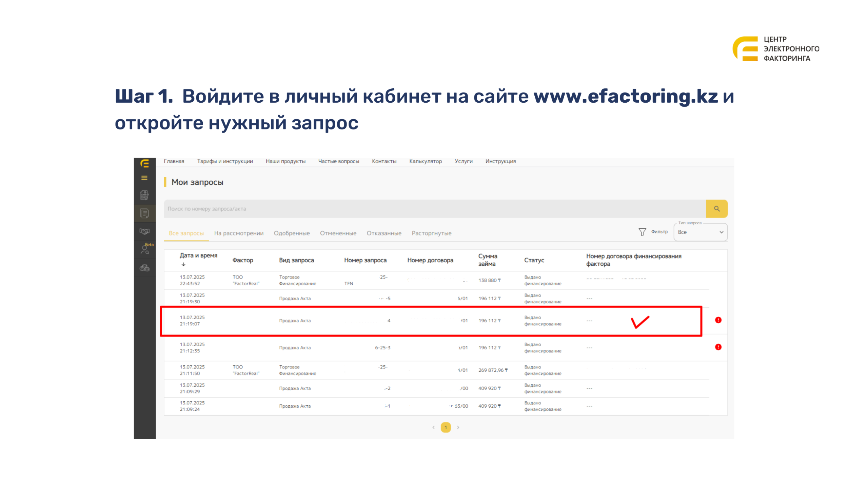Open the request dated 13.07.2025 21:09:29
This screenshot has width=868, height=488.
[437, 388]
